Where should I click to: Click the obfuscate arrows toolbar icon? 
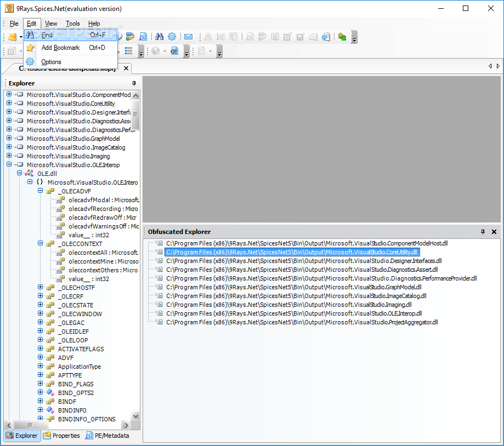[x=130, y=37]
